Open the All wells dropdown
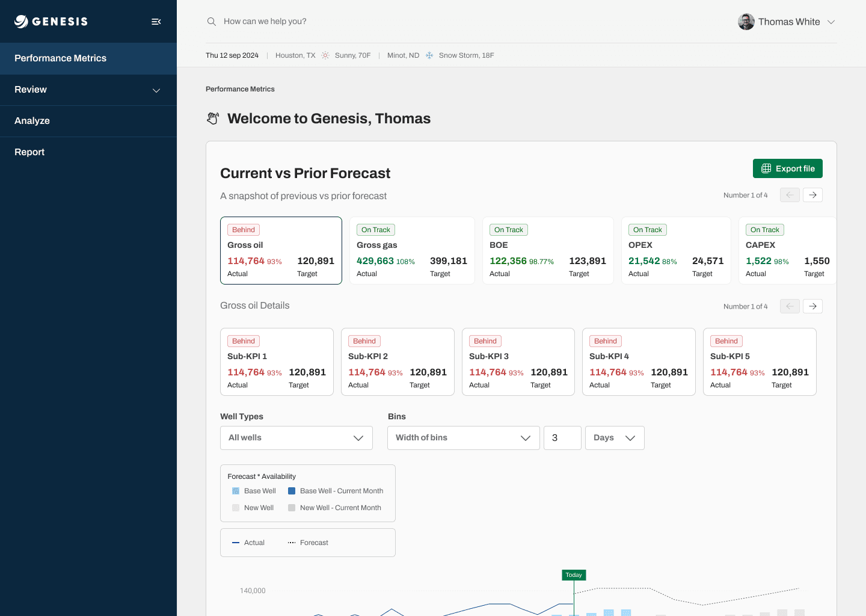The image size is (866, 616). click(296, 438)
